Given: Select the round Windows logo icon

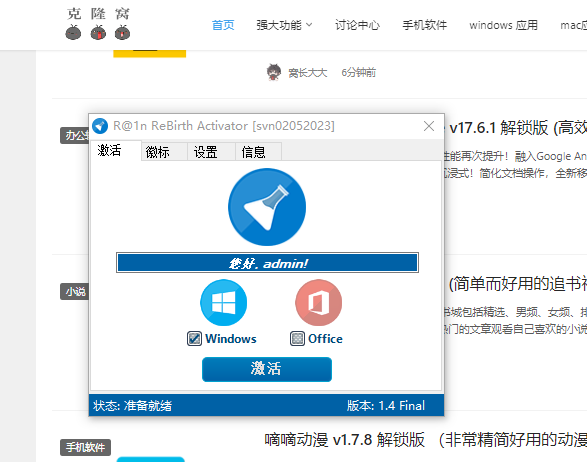Looking at the screenshot, I should point(223,303).
